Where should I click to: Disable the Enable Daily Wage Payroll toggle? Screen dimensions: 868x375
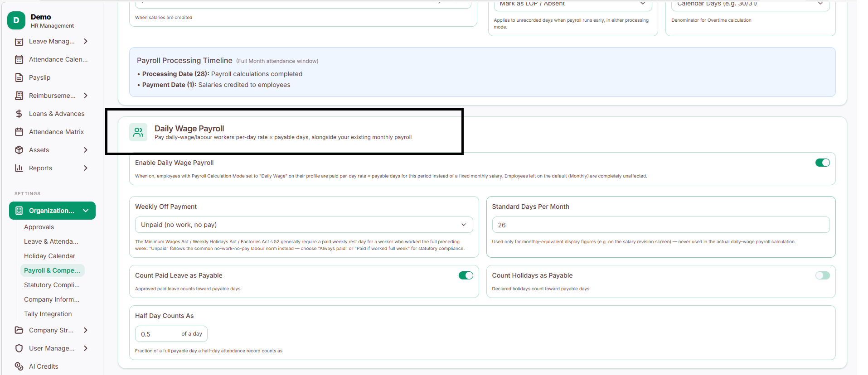pyautogui.click(x=822, y=163)
